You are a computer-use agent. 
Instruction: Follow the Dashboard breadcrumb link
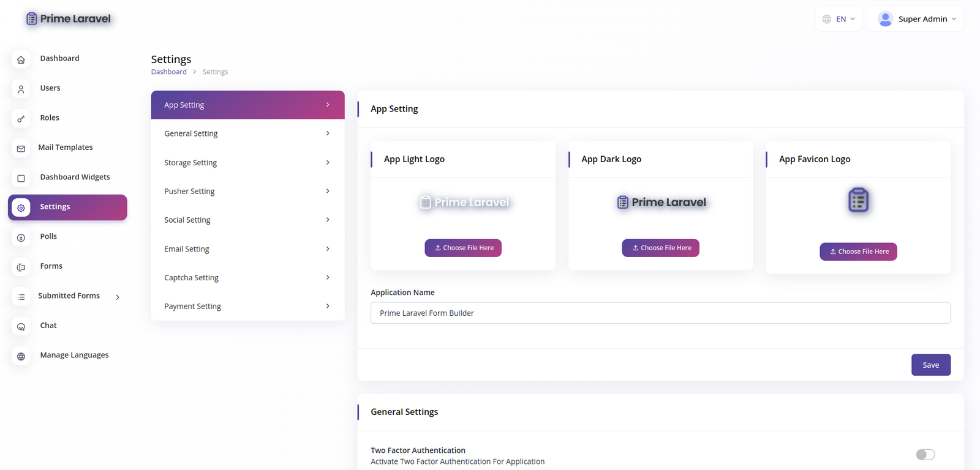tap(169, 72)
